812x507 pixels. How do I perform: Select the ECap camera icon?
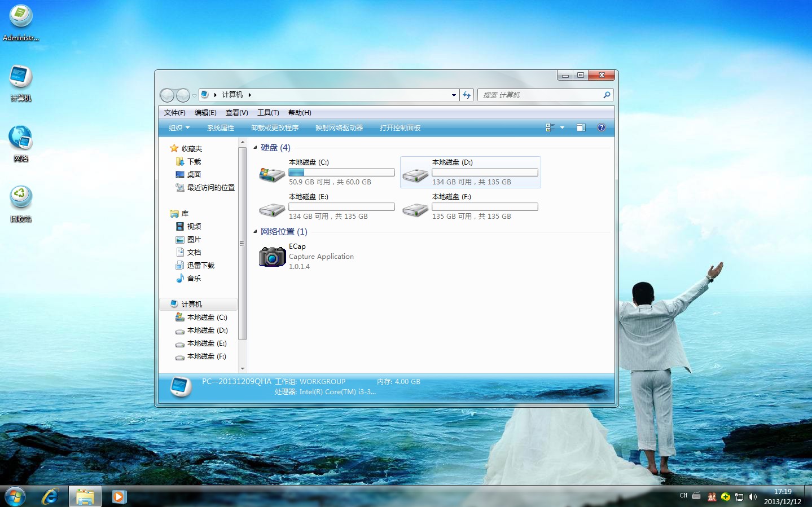click(x=273, y=256)
